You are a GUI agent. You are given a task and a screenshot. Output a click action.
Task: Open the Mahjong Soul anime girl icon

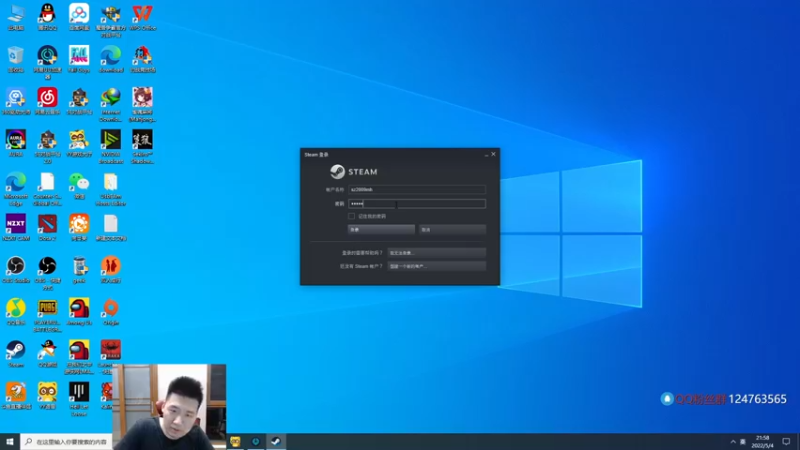(142, 104)
